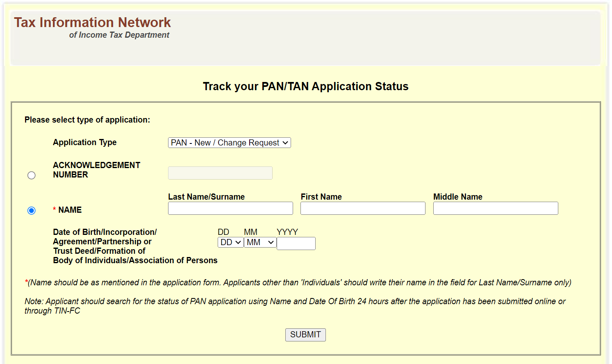
Task: Open the MM month dropdown
Action: (x=260, y=242)
